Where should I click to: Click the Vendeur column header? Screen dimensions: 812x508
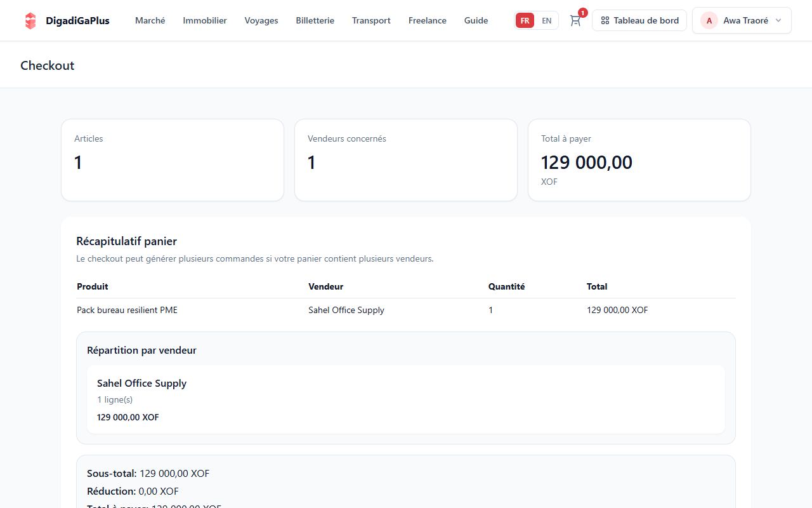pyautogui.click(x=326, y=286)
